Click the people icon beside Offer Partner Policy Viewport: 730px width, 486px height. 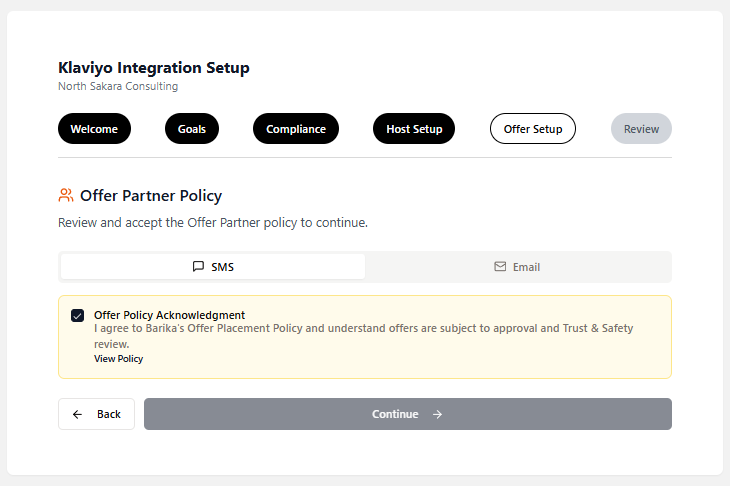(x=66, y=195)
